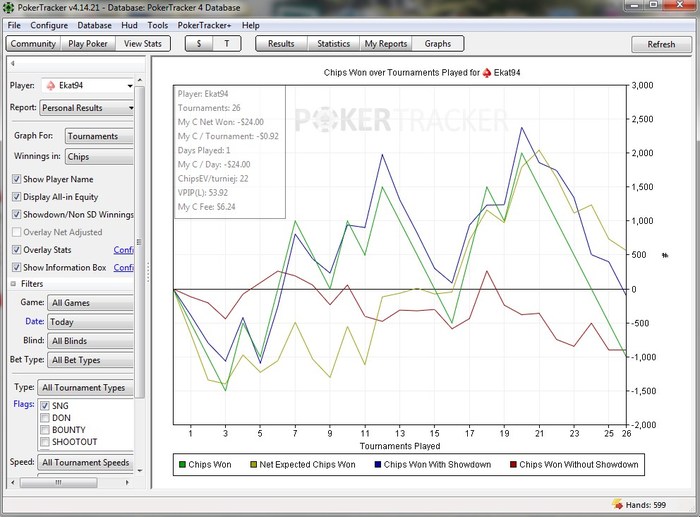
Task: Enable the DON flag checkbox
Action: click(45, 418)
